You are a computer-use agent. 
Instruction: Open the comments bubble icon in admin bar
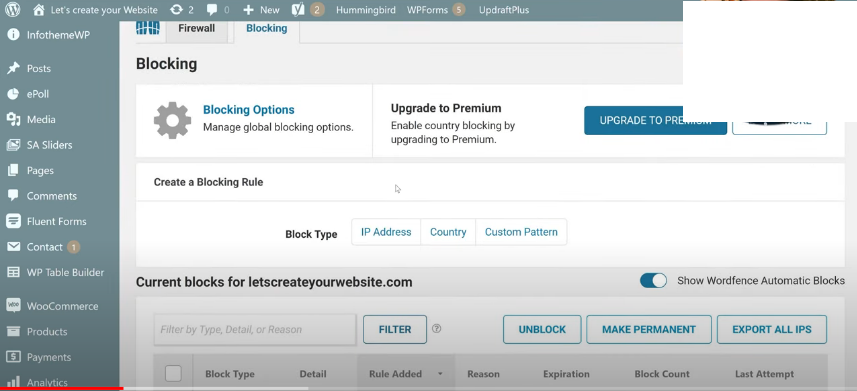point(213,10)
